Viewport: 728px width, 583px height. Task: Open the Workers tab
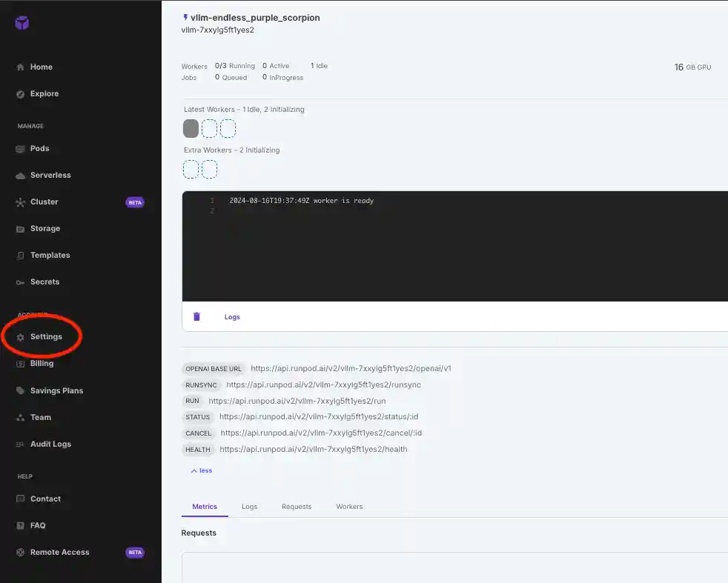pyautogui.click(x=349, y=507)
